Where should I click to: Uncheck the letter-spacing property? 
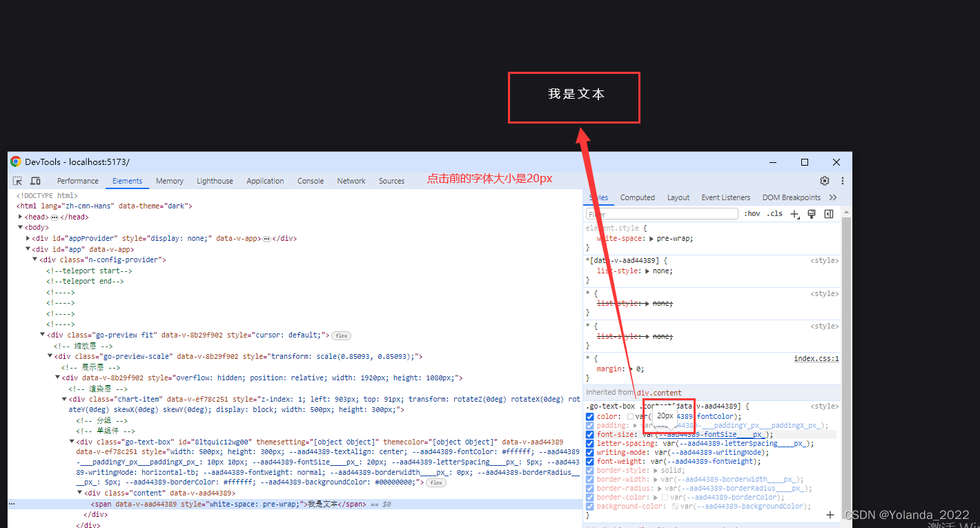coord(589,443)
